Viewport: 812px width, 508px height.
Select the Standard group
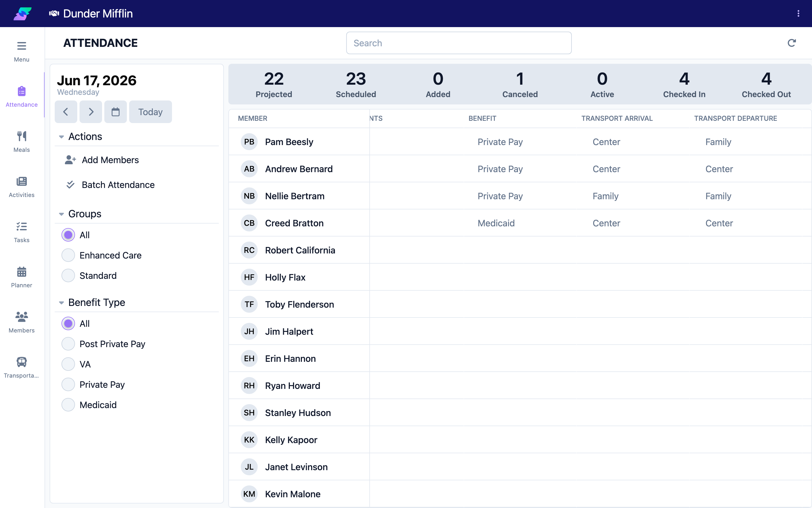[x=68, y=275]
